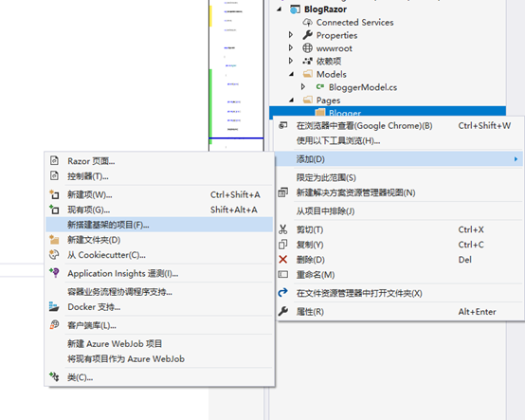Click the red X delete icon
The height and width of the screenshot is (420, 525).
coord(283,260)
